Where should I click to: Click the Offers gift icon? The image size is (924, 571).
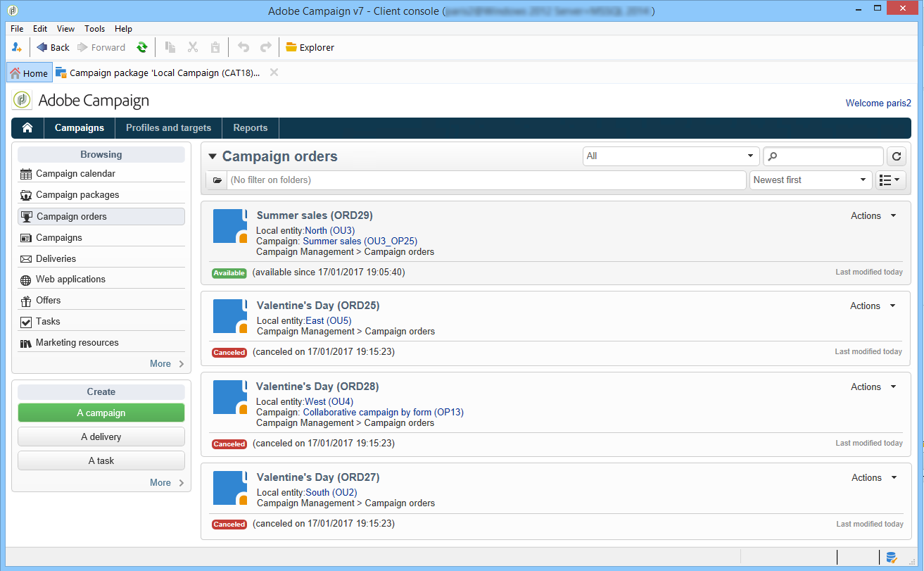(x=26, y=301)
